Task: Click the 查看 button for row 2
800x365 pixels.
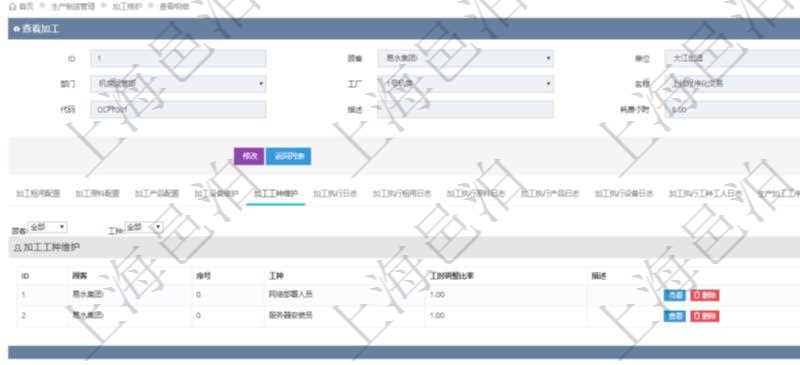Action: tap(674, 316)
